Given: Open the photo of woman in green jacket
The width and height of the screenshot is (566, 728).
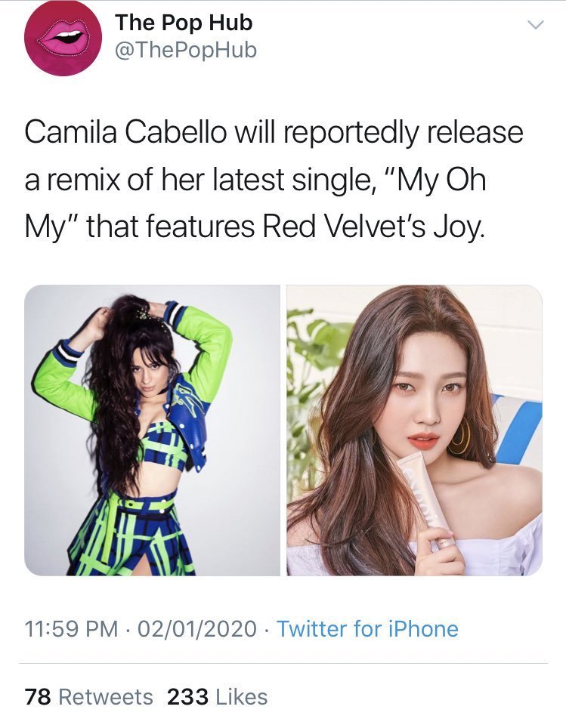Looking at the screenshot, I should click(153, 430).
